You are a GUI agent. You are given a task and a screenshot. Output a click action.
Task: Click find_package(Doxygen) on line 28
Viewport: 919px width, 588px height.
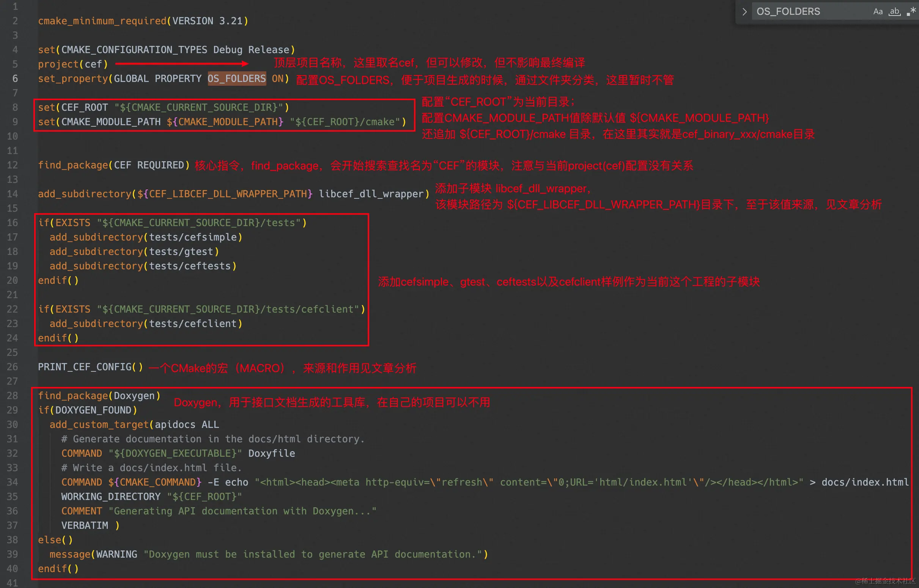tap(99, 396)
